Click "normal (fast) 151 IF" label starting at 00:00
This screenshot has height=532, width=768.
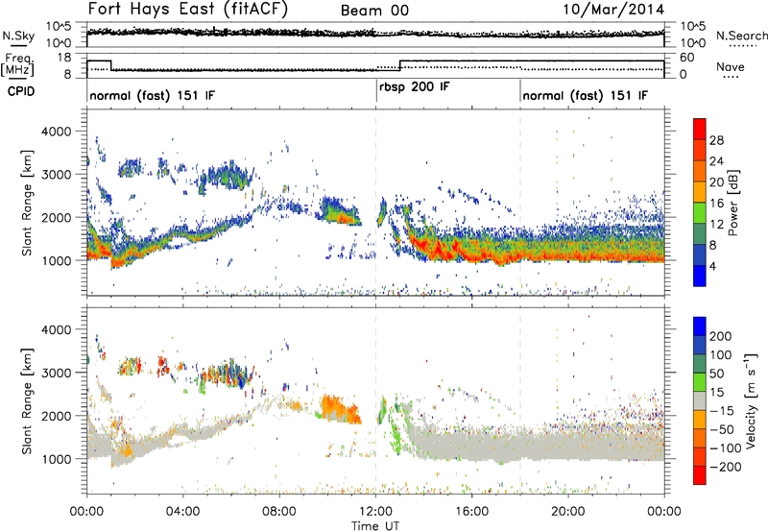pyautogui.click(x=152, y=95)
